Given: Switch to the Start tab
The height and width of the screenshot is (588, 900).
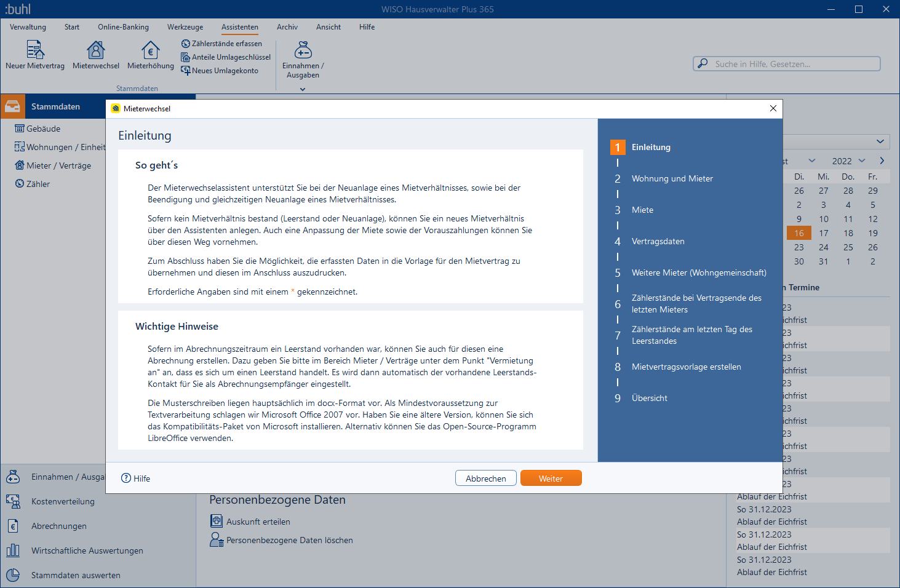Looking at the screenshot, I should click(72, 27).
